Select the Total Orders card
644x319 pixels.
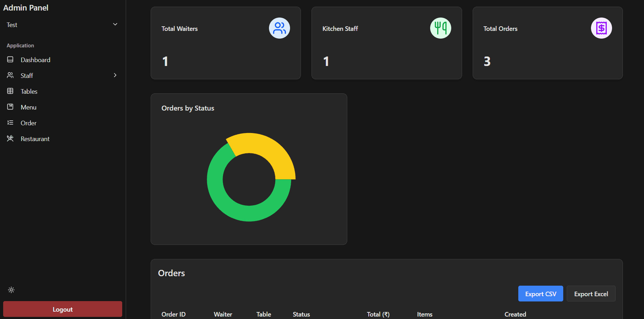click(548, 43)
